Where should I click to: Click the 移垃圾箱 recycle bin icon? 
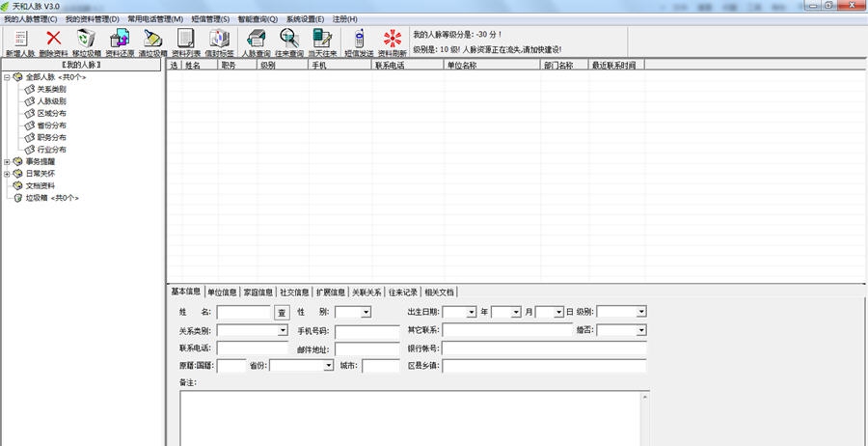[x=87, y=39]
